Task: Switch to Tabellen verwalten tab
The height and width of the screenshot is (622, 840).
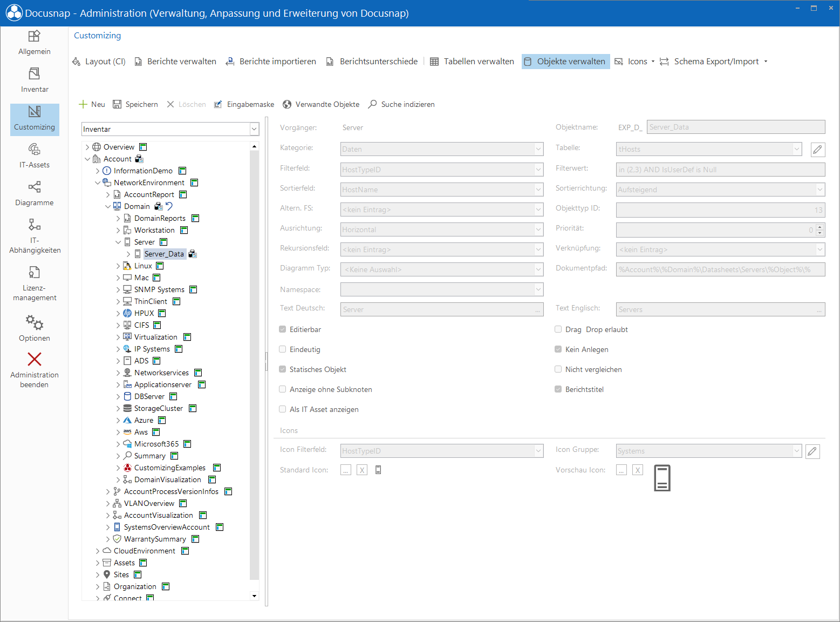Action: (472, 62)
